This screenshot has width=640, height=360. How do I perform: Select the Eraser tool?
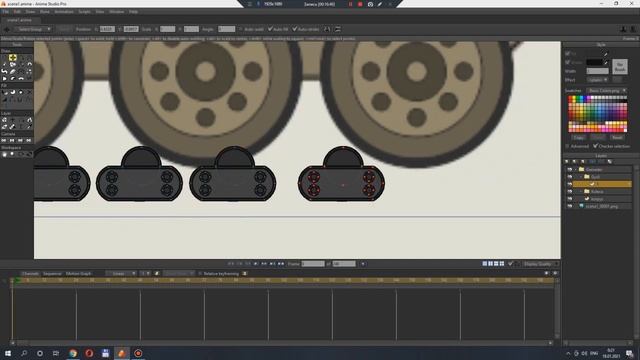[13, 71]
